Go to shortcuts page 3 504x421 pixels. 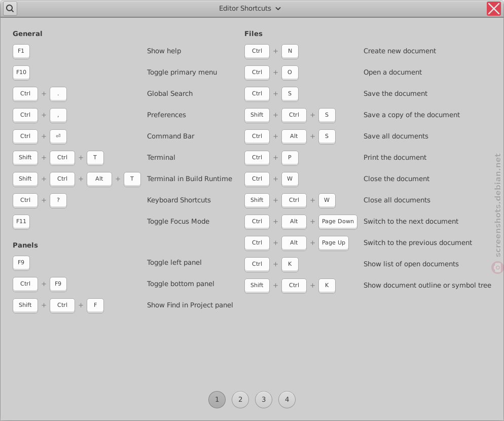pos(264,400)
